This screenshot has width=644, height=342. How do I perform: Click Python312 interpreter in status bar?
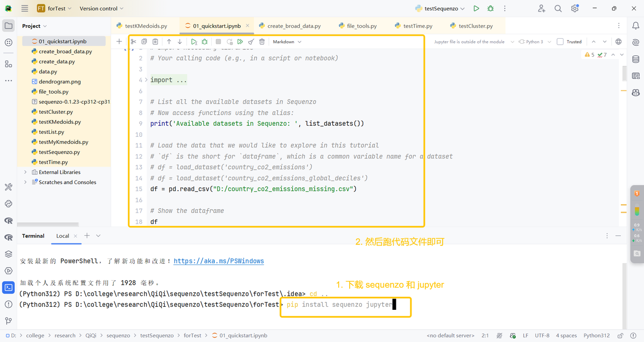pos(597,335)
